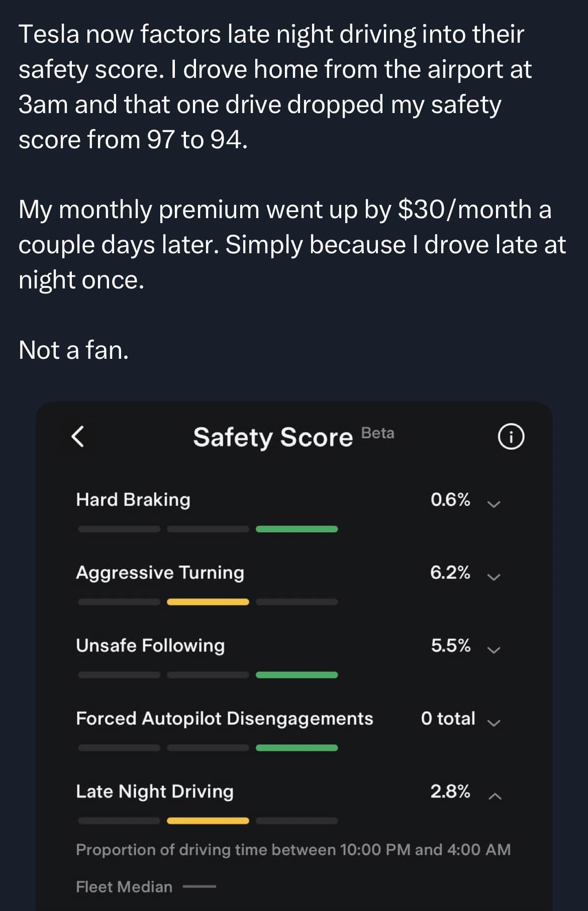Click the green Hard Braking indicator bar
The height and width of the screenshot is (911, 588).
[x=297, y=529]
